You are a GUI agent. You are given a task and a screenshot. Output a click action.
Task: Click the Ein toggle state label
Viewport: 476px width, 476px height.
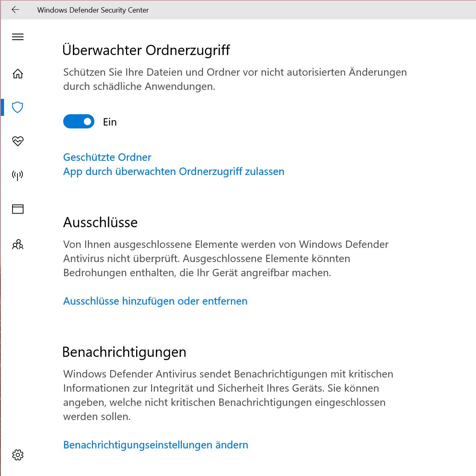point(110,122)
